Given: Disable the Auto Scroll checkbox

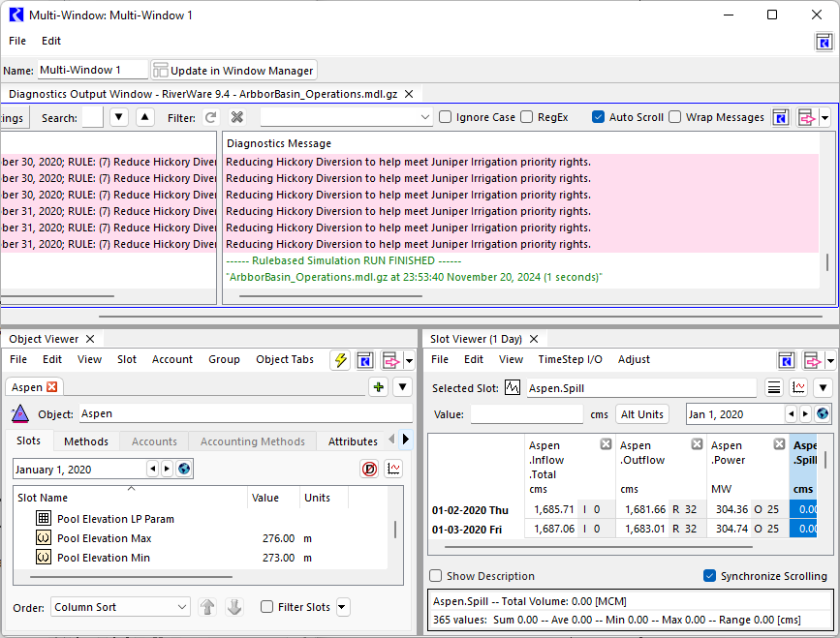Looking at the screenshot, I should tap(599, 117).
